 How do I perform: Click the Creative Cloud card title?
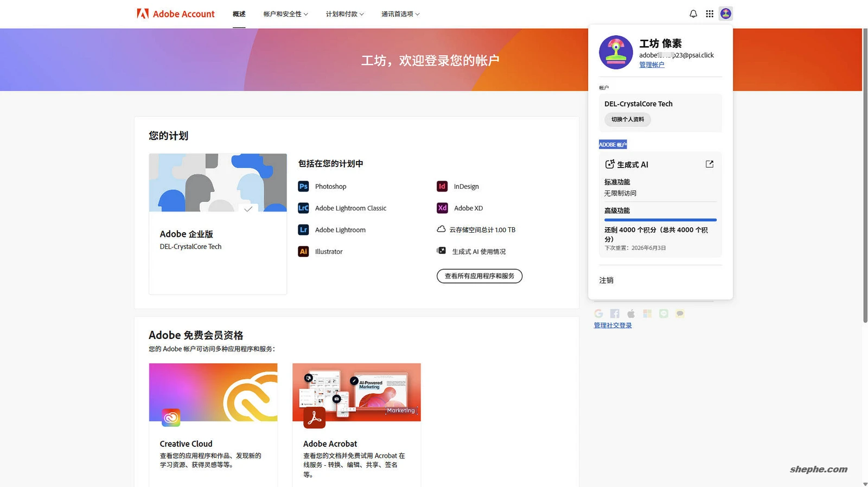tap(186, 444)
